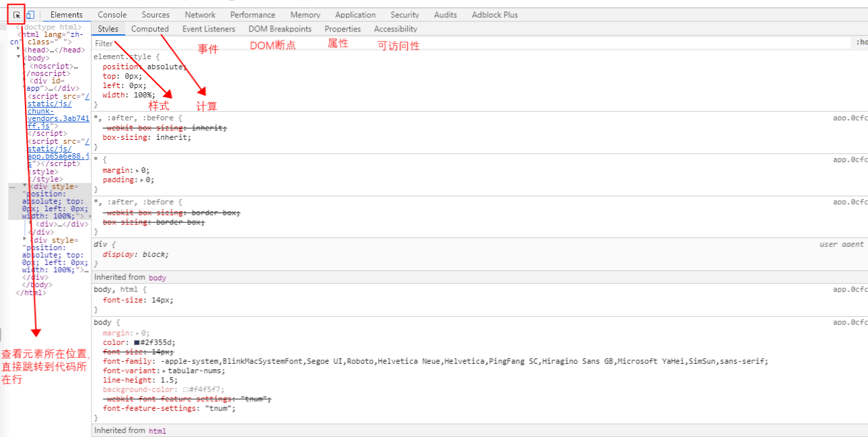The image size is (868, 437).
Task: Click the Styles Filter input field
Action: pos(404,43)
